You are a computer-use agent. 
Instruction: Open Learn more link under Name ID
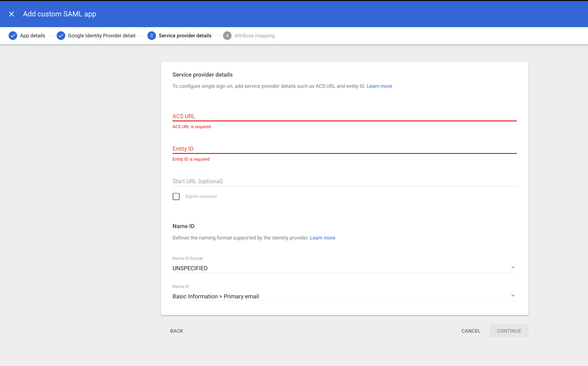(x=322, y=238)
